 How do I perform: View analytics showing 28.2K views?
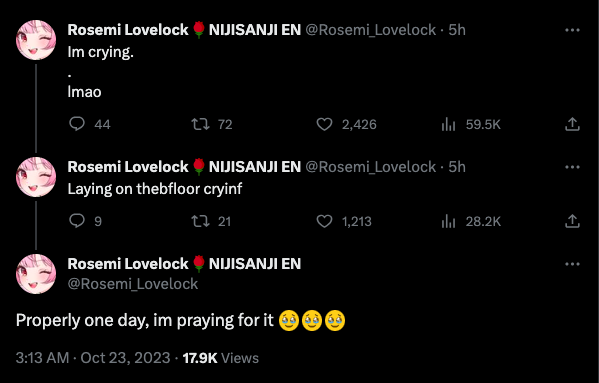[x=471, y=221]
